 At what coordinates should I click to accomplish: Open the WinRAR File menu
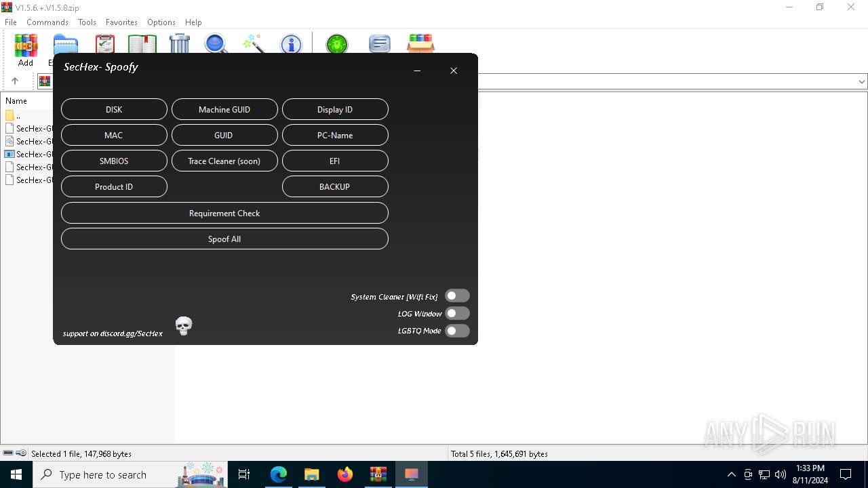pos(11,22)
